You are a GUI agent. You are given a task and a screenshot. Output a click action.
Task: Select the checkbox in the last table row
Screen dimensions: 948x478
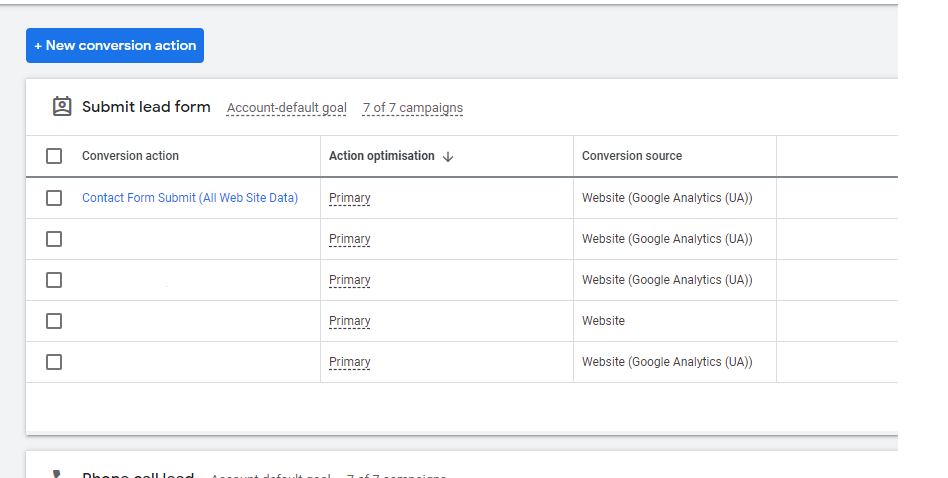(54, 362)
